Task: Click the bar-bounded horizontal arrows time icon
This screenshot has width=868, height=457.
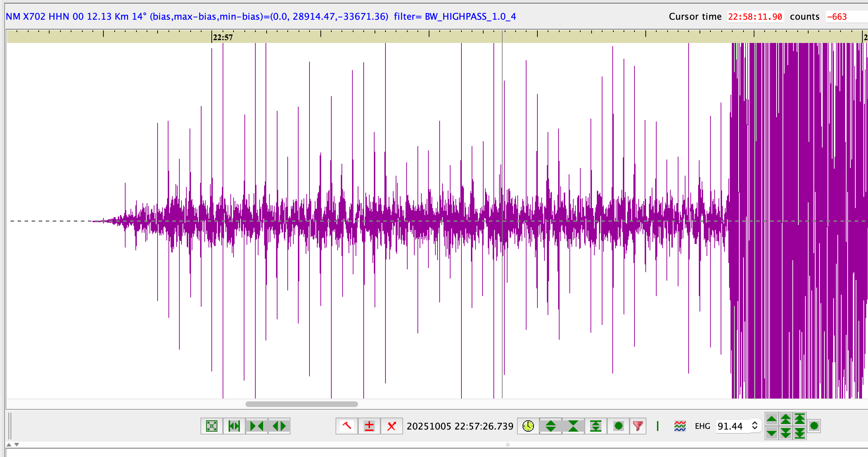Action: pos(234,426)
